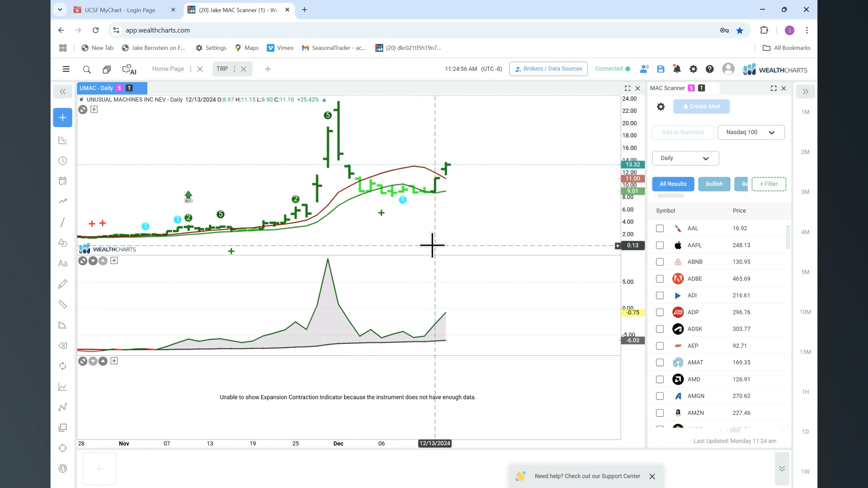Click the browser address bar URL

click(158, 30)
